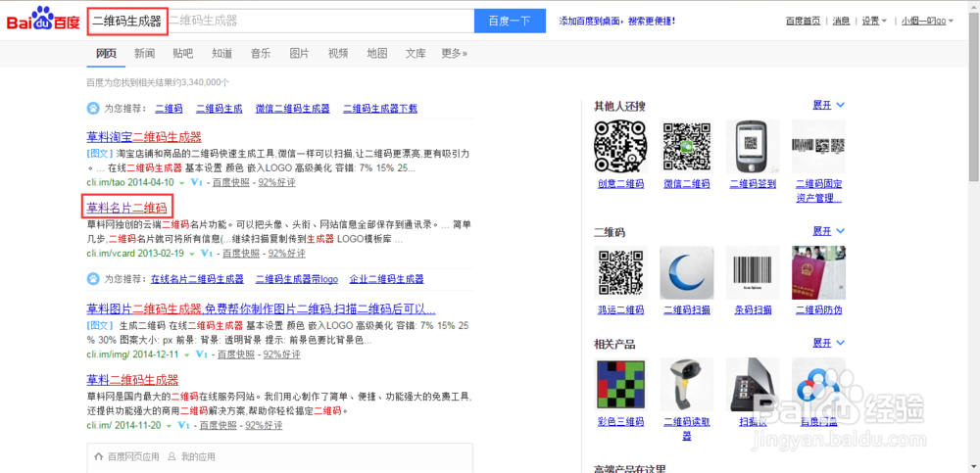This screenshot has height=473, width=980.
Task: Open 92%好评 for cli.im/vcard result
Action: (287, 254)
